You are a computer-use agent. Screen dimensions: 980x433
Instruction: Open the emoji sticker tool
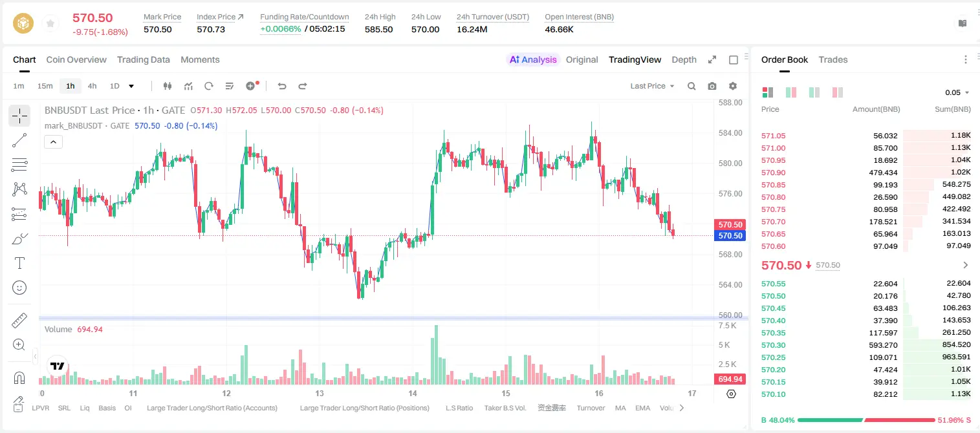click(x=19, y=288)
